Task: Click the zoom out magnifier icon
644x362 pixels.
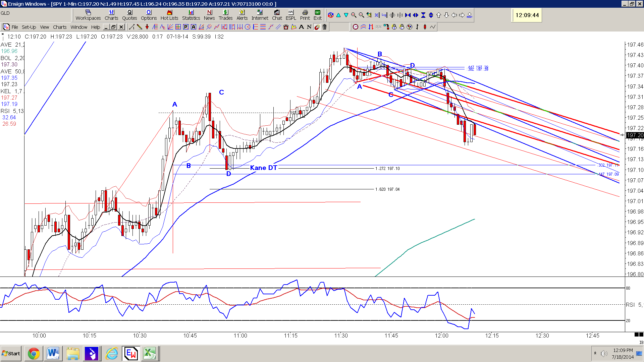Action: (x=361, y=15)
